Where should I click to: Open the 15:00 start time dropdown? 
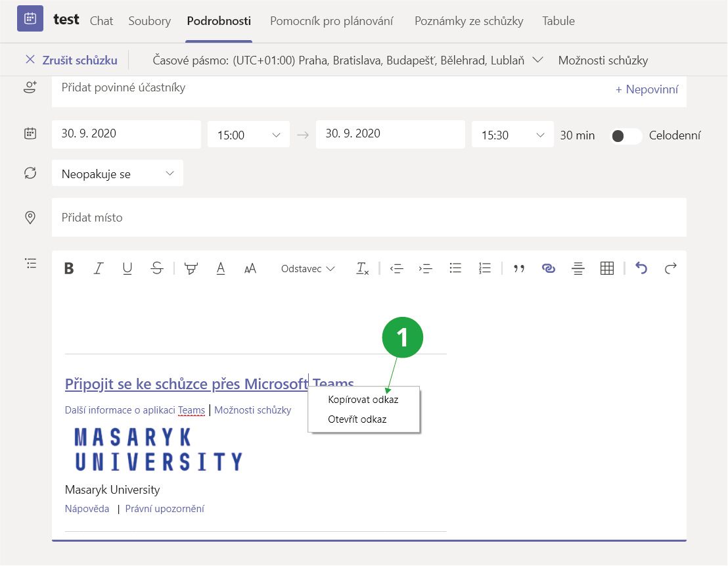(248, 135)
